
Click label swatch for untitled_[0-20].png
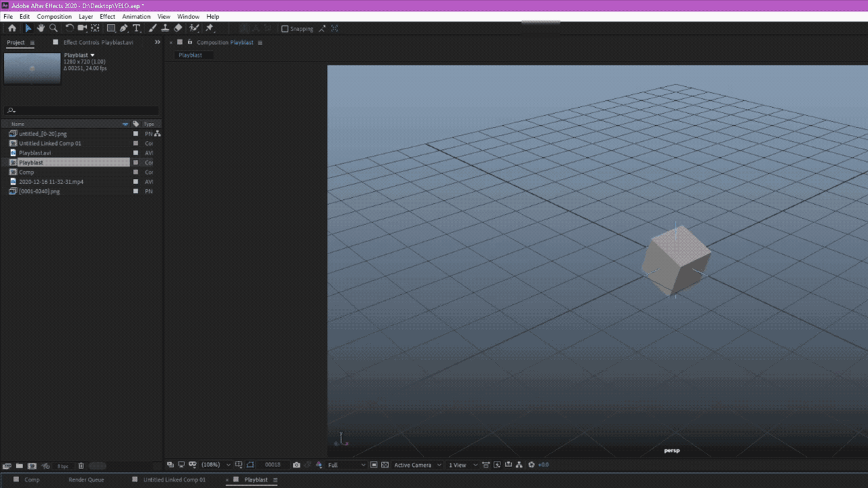coord(136,134)
